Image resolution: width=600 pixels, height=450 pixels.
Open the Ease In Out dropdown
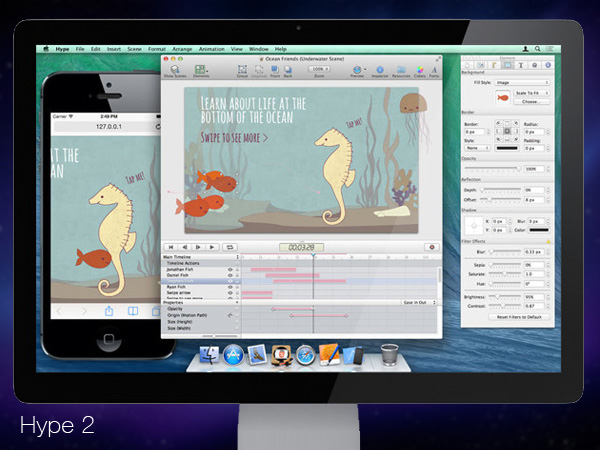(419, 302)
